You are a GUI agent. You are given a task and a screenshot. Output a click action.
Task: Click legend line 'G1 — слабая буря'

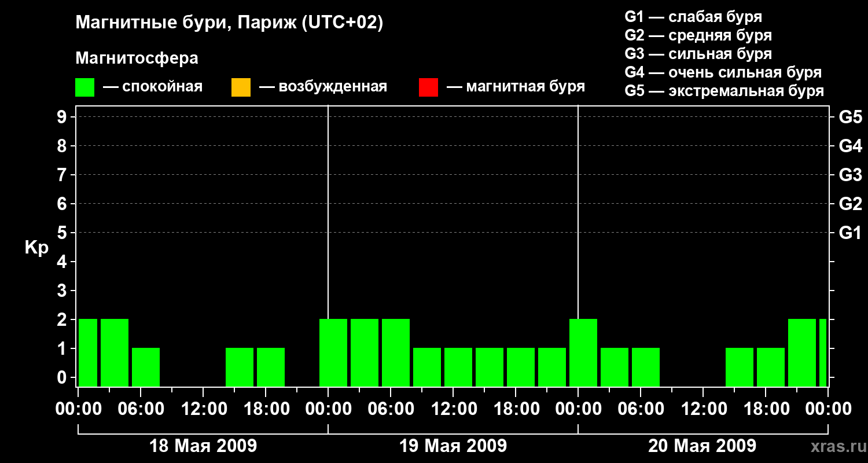(693, 16)
